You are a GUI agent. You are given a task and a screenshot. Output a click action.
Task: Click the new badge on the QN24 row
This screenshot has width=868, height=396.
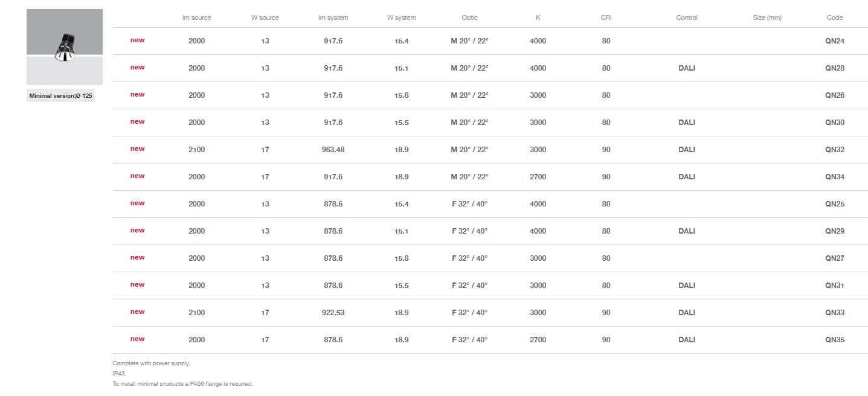pyautogui.click(x=138, y=40)
